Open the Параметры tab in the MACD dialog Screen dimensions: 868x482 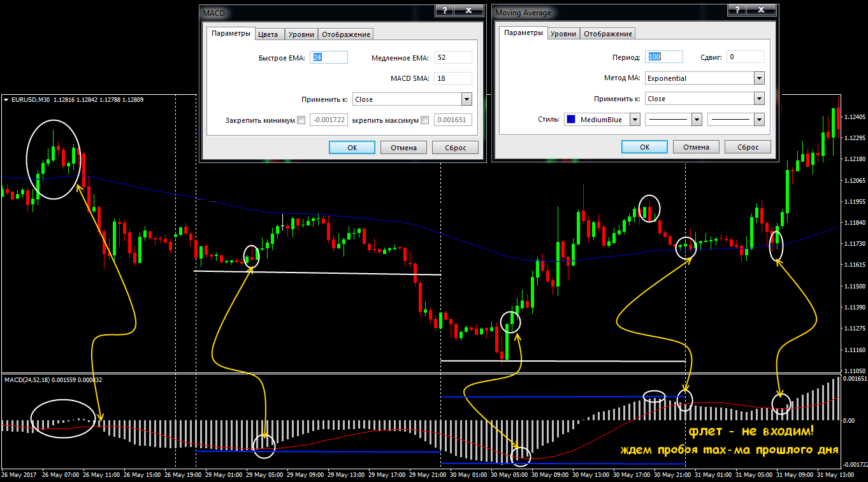tap(230, 34)
